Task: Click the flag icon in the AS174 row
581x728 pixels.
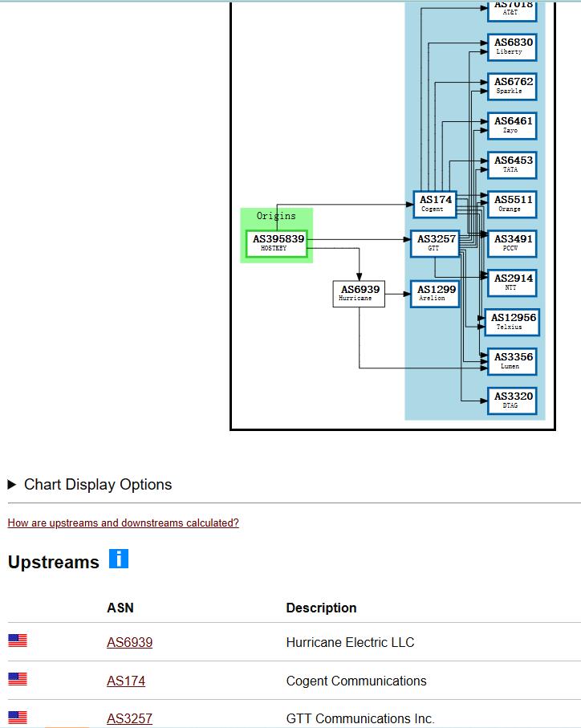Action: pyautogui.click(x=18, y=679)
